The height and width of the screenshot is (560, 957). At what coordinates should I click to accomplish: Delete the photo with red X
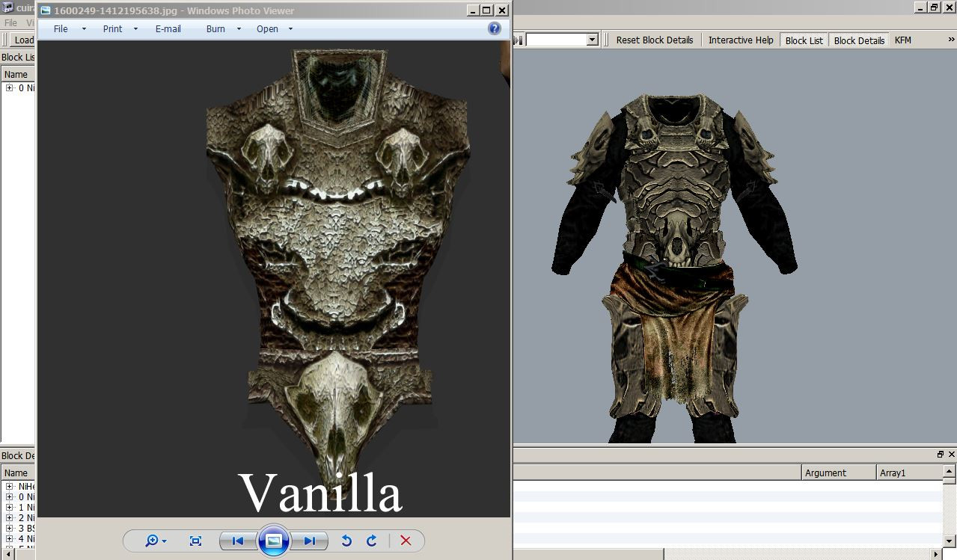click(406, 541)
